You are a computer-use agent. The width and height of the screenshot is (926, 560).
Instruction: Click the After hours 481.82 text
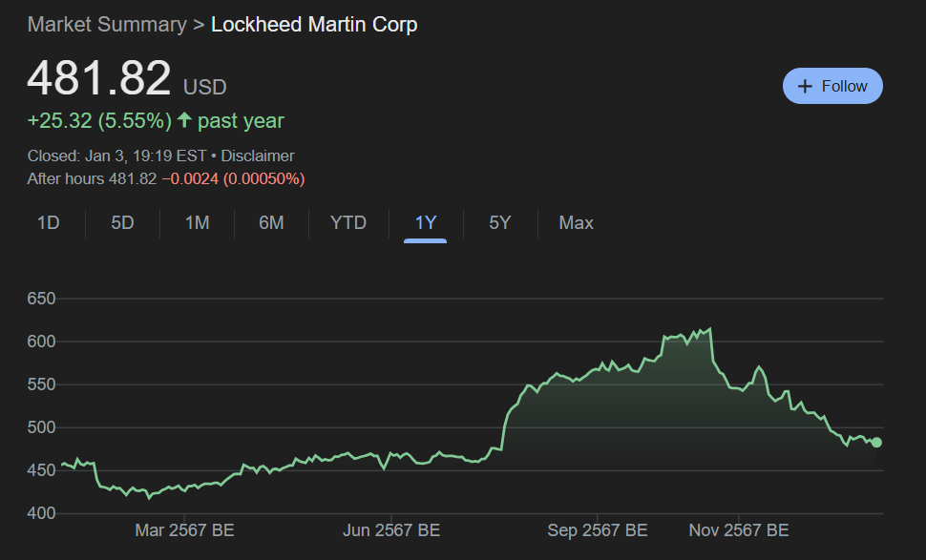93,178
